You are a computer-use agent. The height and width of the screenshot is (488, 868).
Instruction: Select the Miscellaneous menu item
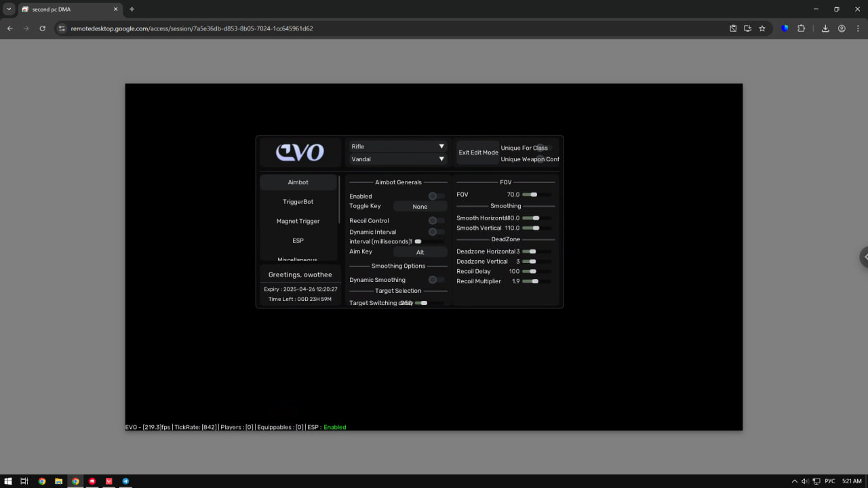(x=298, y=260)
